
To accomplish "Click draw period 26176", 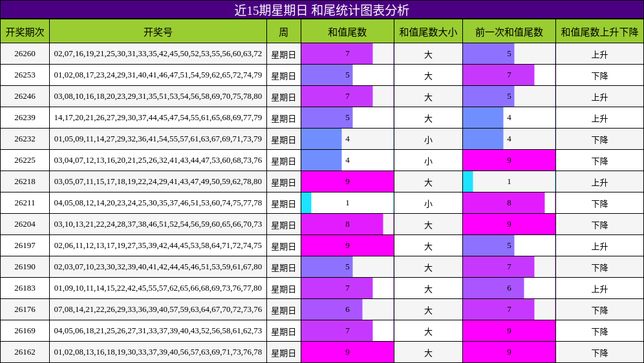I will click(x=25, y=309).
